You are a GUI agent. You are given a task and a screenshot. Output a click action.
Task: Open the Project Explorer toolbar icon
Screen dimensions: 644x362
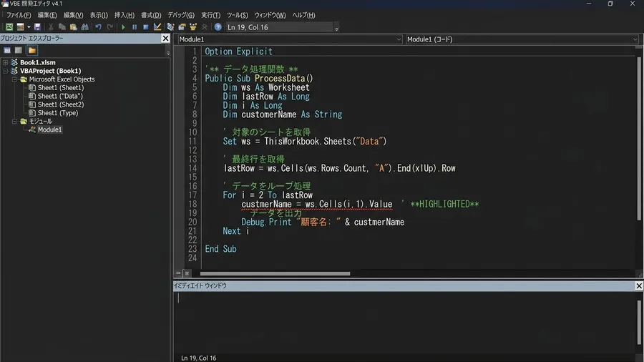[170, 27]
